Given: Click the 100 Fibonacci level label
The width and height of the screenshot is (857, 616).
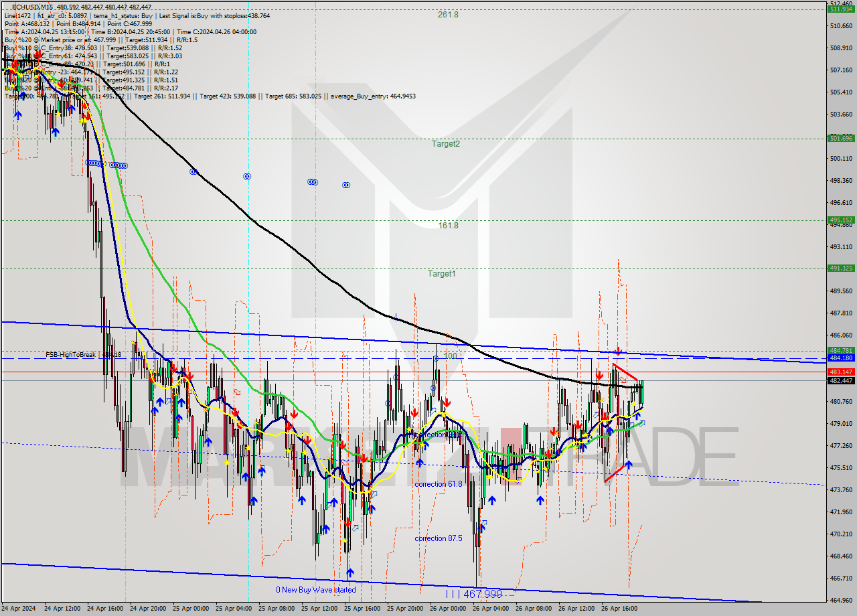Looking at the screenshot, I should point(451,356).
